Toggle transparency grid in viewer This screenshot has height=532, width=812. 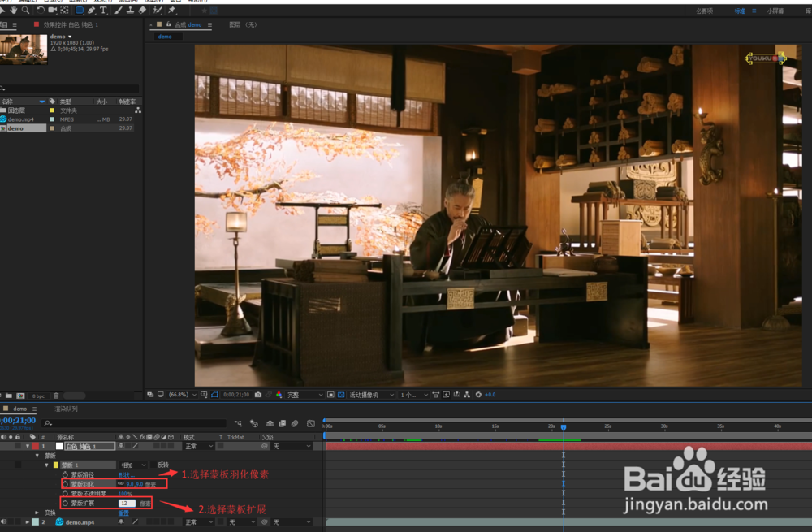(x=341, y=395)
